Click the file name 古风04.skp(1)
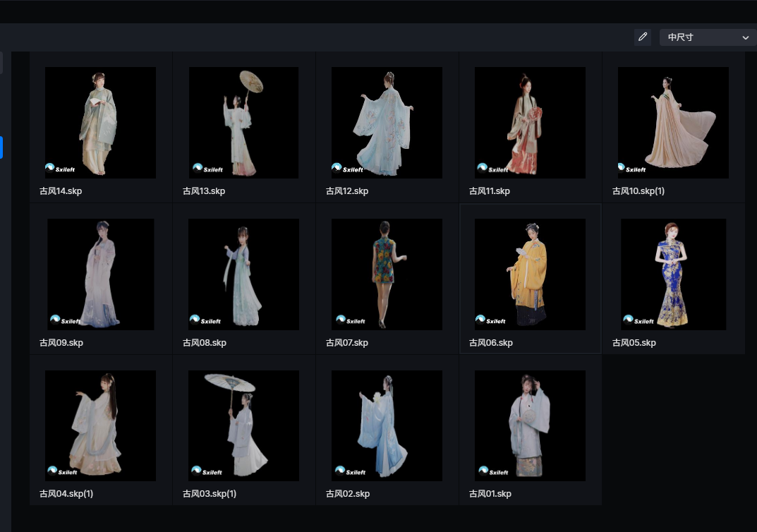This screenshot has height=532, width=757. (x=66, y=494)
